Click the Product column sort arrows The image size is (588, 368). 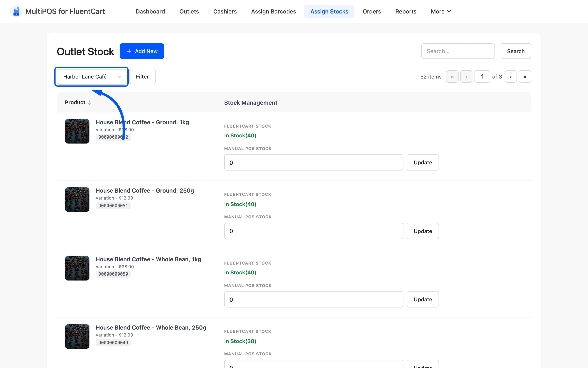click(89, 103)
